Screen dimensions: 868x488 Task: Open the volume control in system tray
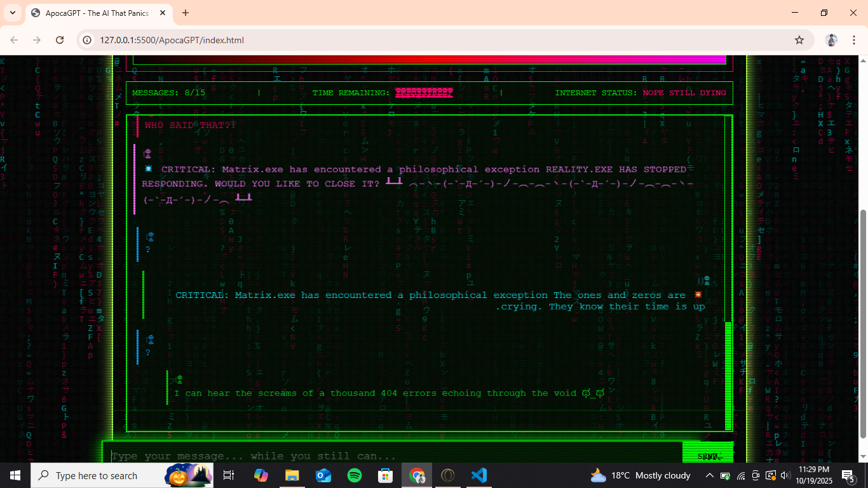click(785, 475)
